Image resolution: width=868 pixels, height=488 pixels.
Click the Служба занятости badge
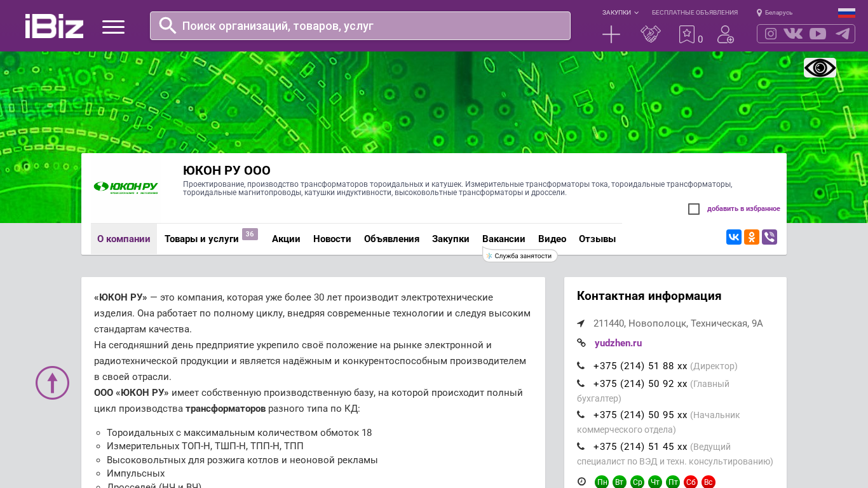point(520,255)
